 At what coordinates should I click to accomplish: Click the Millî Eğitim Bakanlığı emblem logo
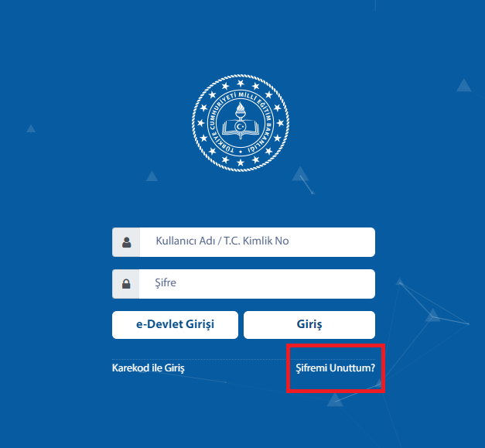coord(241,123)
